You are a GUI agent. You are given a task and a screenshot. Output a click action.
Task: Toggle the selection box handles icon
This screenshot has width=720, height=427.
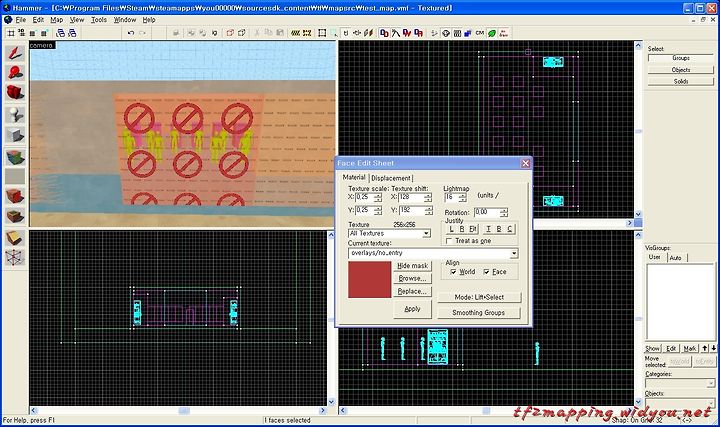322,33
